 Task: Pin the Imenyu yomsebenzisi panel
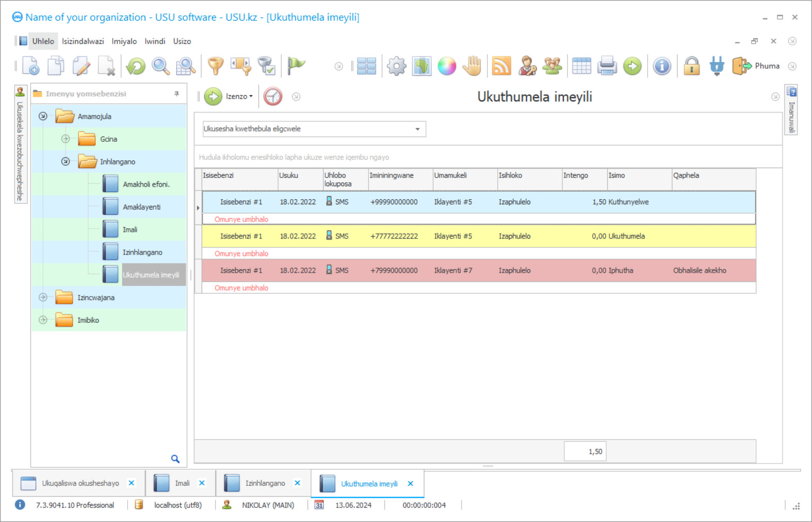pos(177,94)
